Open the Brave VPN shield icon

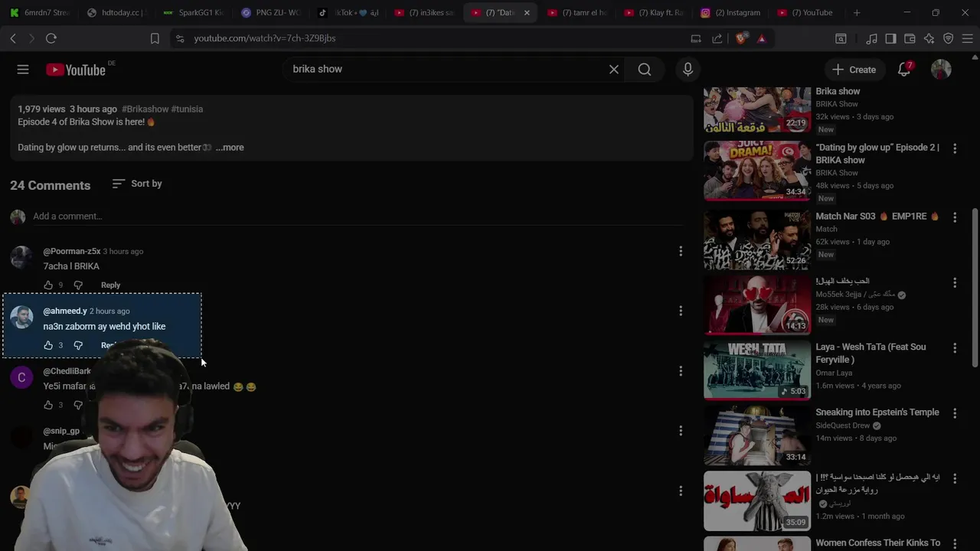click(x=948, y=38)
